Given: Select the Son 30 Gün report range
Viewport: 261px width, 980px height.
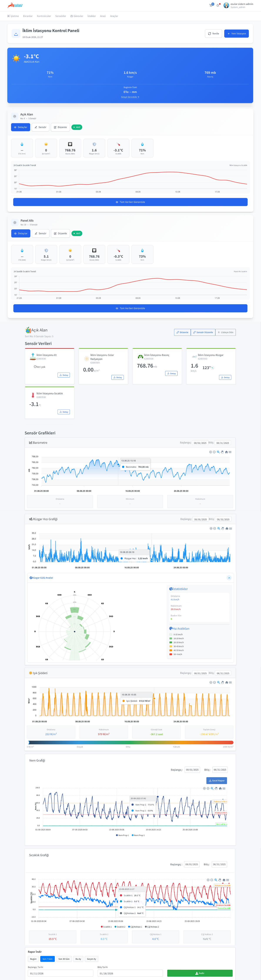Looking at the screenshot, I should [64, 959].
